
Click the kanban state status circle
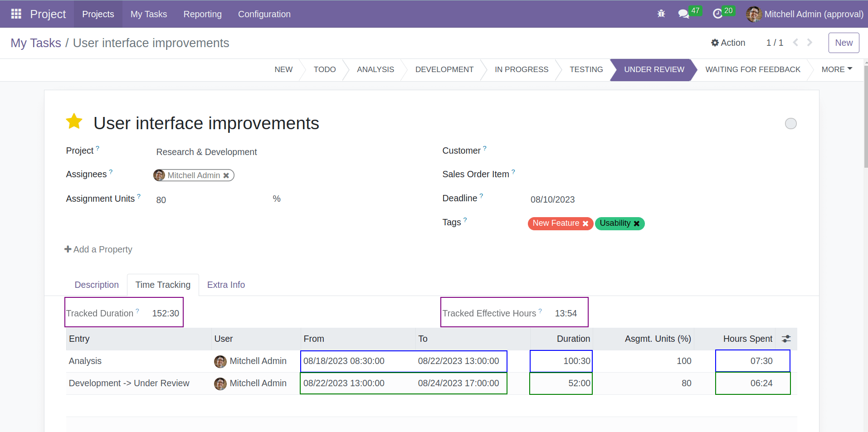(791, 123)
